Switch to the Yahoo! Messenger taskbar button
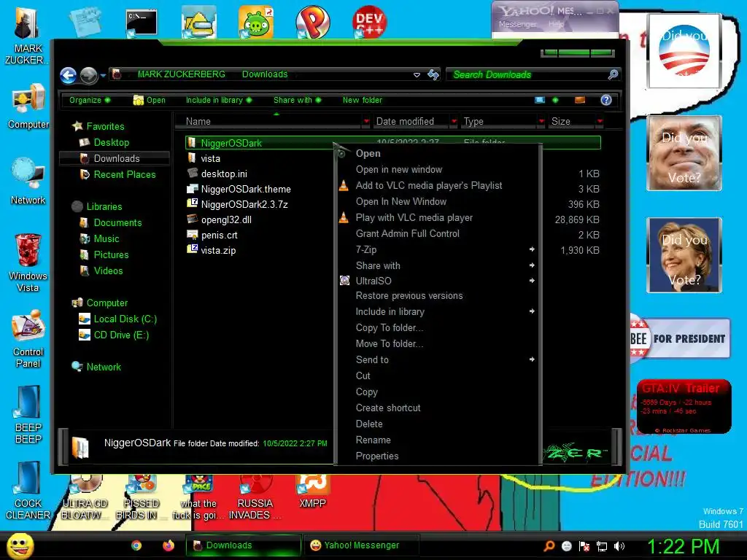The width and height of the screenshot is (747, 560). pos(361,545)
